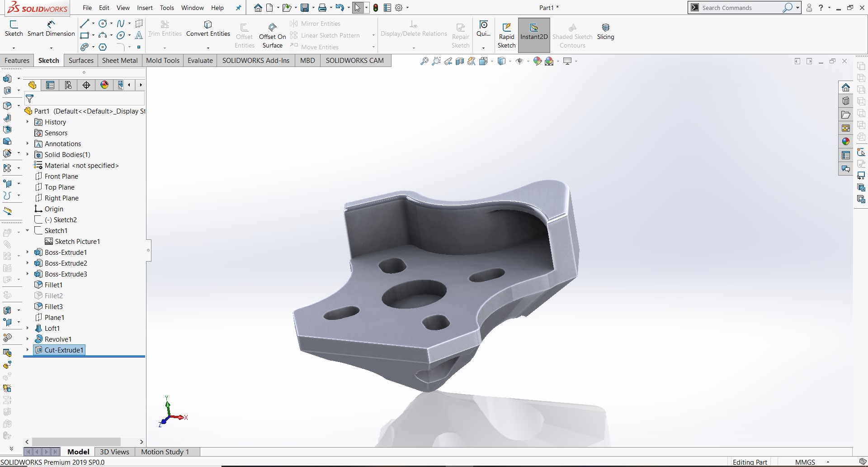Expand the History node
Image resolution: width=868 pixels, height=467 pixels.
(x=28, y=122)
